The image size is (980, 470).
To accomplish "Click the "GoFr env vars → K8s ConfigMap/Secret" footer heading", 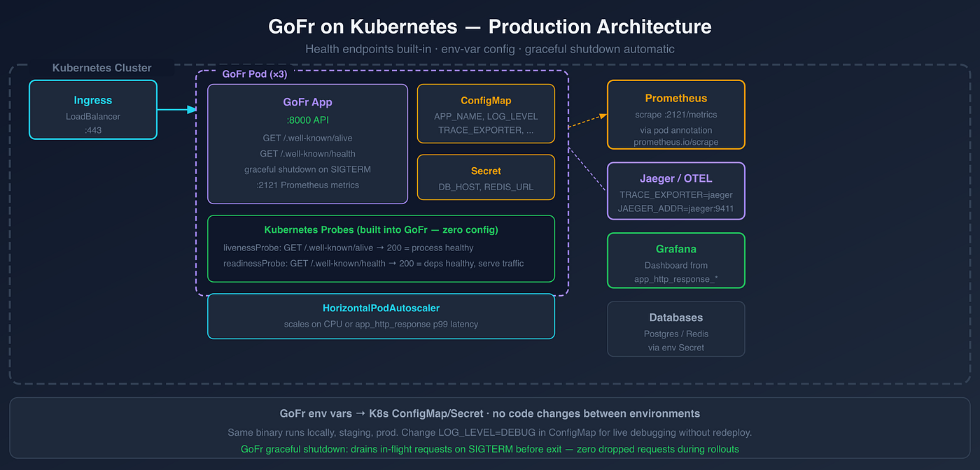I will 490,413.
